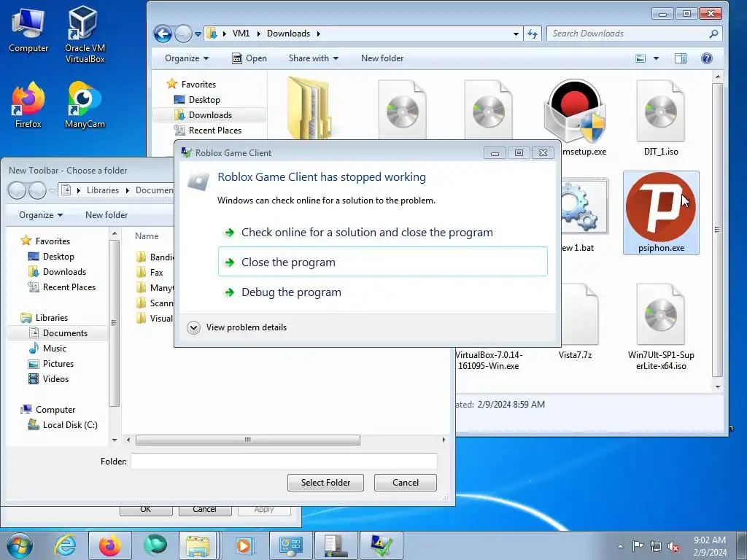Select the Fax folder in list
This screenshot has width=747, height=560.
click(x=156, y=273)
